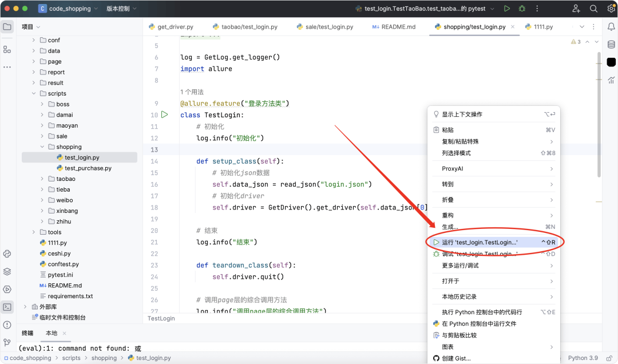Click the run gutter icon beside class TestLogin

click(x=165, y=115)
